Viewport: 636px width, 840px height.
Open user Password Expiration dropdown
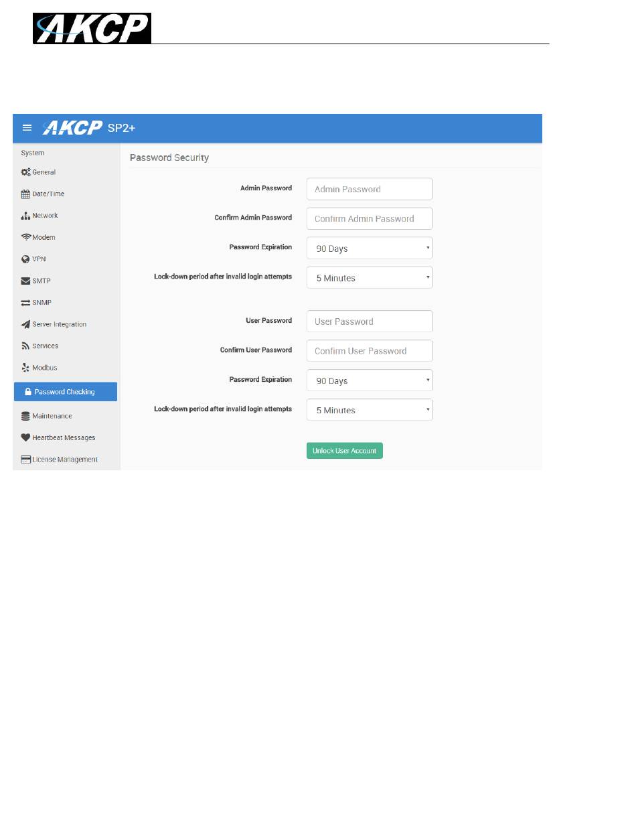(370, 380)
